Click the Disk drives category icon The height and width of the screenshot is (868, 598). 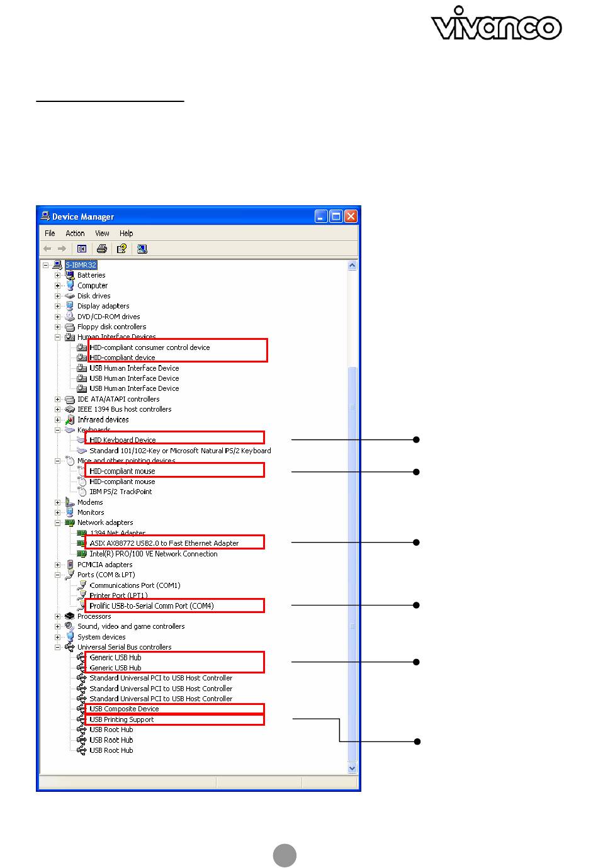click(70, 296)
